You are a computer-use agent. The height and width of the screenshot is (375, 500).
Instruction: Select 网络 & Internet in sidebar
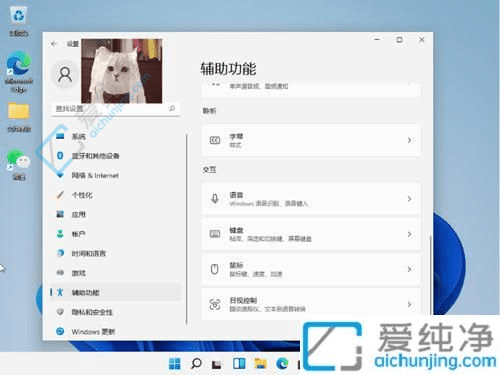pyautogui.click(x=115, y=175)
